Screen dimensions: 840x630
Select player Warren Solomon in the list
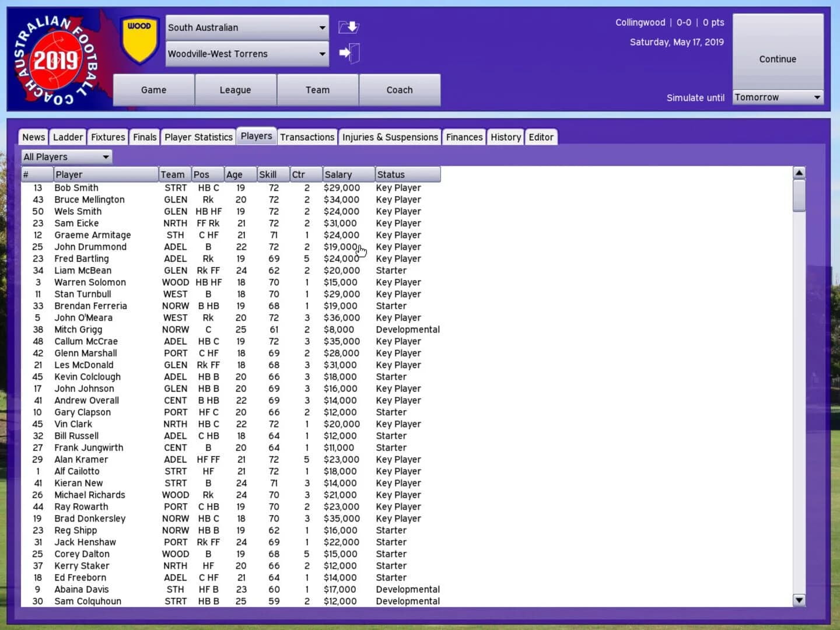tap(90, 282)
